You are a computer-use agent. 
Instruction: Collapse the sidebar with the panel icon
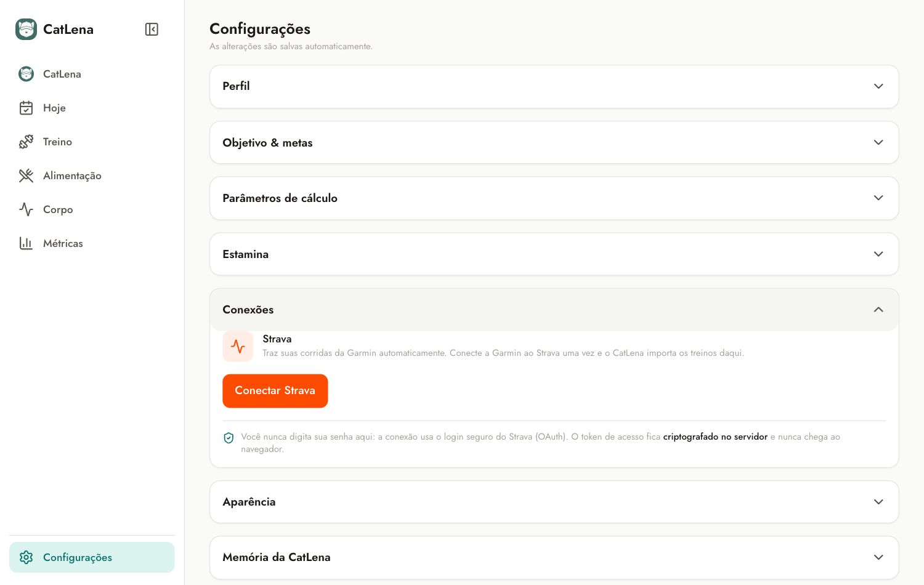[x=152, y=29]
